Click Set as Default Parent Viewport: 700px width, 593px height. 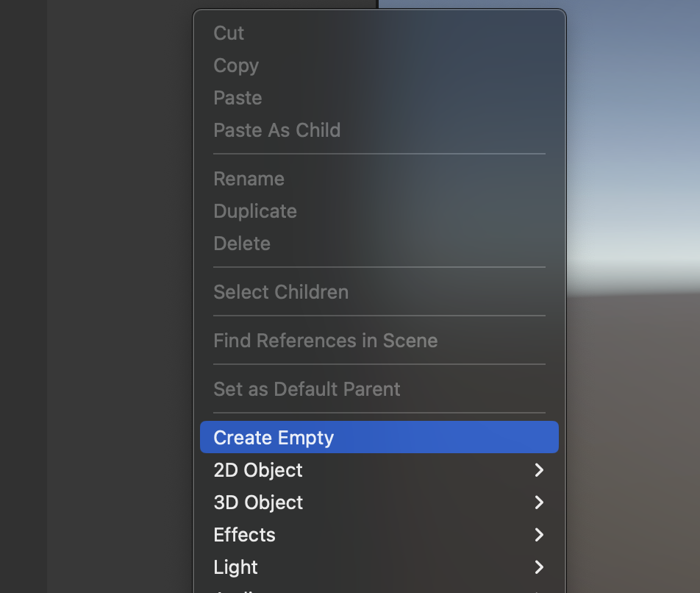[307, 389]
